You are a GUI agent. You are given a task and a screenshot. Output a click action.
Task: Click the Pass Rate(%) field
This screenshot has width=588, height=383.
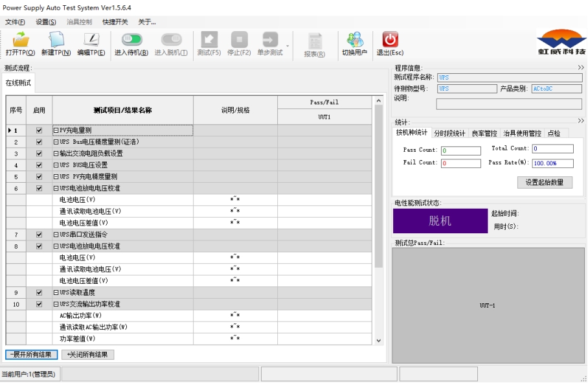point(553,163)
